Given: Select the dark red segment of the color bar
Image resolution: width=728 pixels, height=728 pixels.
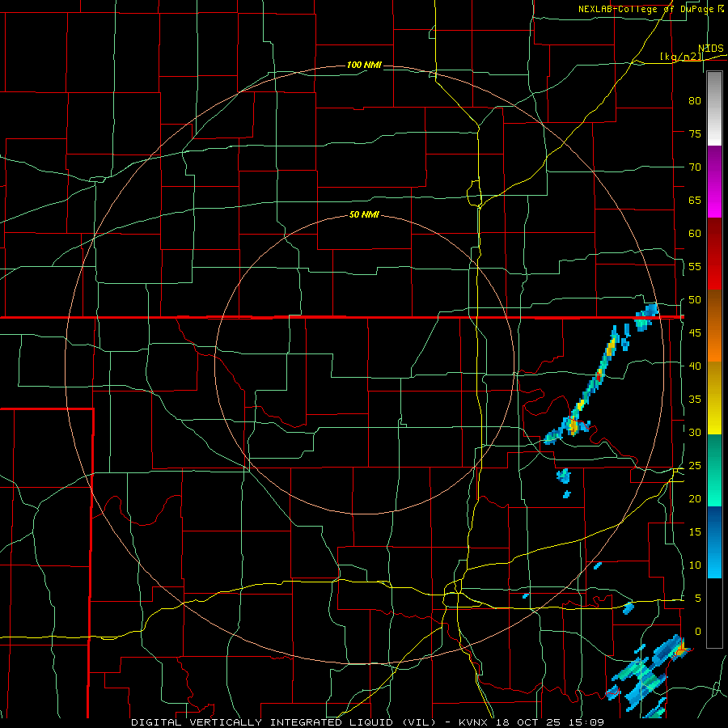Looking at the screenshot, I should (x=714, y=254).
